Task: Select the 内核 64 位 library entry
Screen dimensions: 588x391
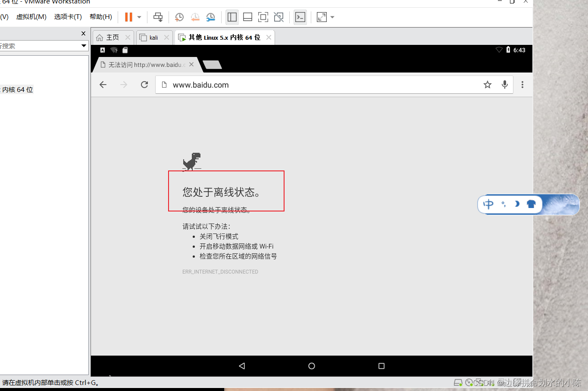Action: (17, 90)
